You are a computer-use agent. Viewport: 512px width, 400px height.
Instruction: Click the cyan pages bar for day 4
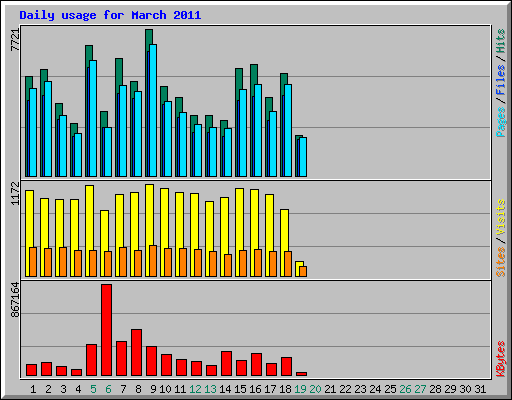pyautogui.click(x=78, y=155)
